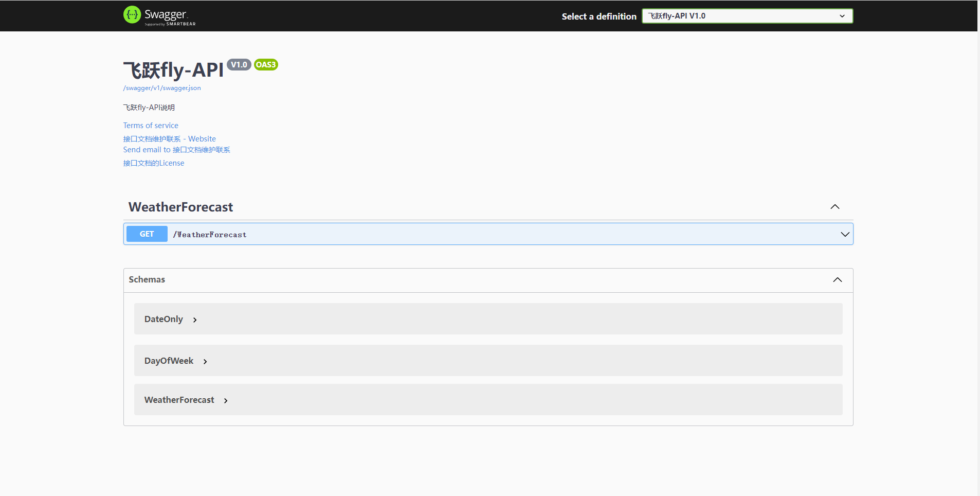
Task: Click the Swagger logo icon
Action: [x=132, y=15]
